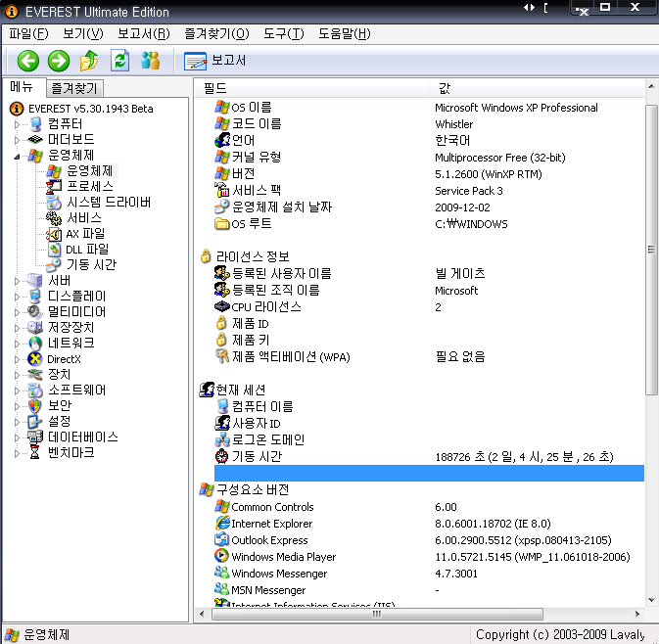Click the horizontal scrollbar right arrow
This screenshot has height=644, width=659.
(x=637, y=615)
